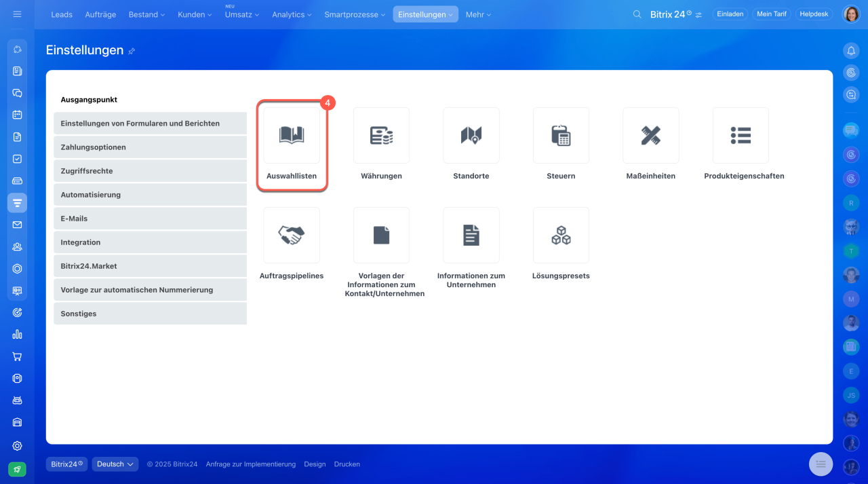Open Informationen zum Unternehmen document icon

[x=471, y=235]
